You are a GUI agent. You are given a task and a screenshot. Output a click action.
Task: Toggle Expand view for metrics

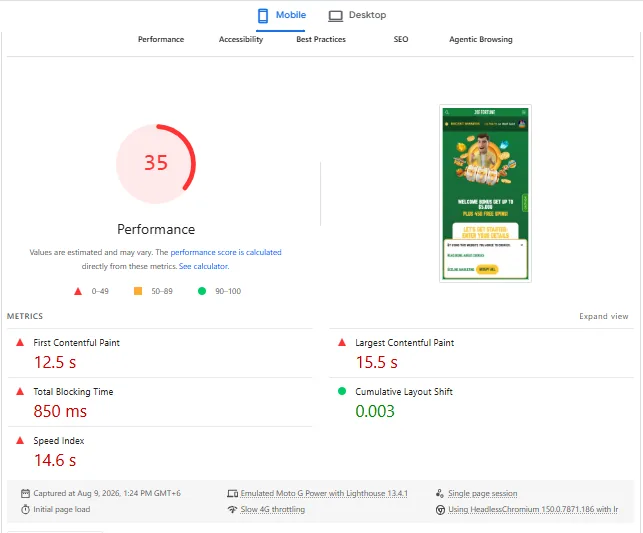click(604, 316)
